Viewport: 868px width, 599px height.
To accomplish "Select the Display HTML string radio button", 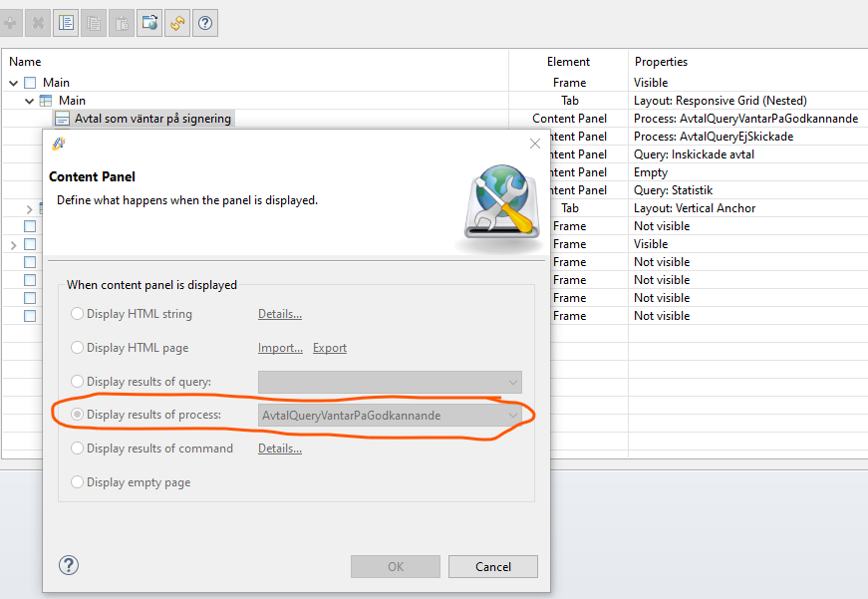I will (x=77, y=314).
